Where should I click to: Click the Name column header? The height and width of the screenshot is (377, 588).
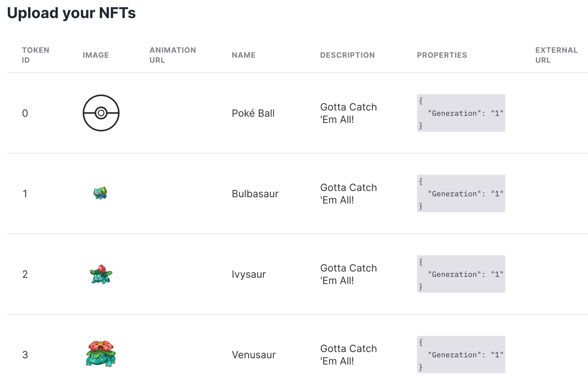coord(243,55)
